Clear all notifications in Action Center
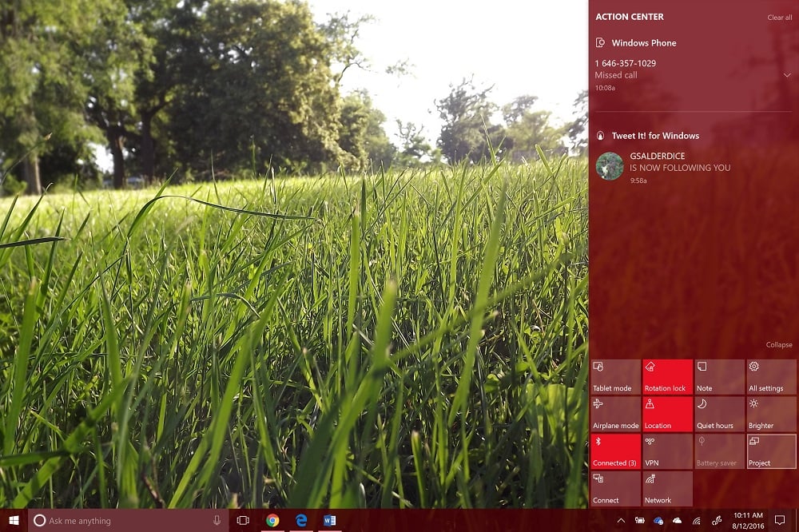This screenshot has height=532, width=799. click(x=779, y=17)
